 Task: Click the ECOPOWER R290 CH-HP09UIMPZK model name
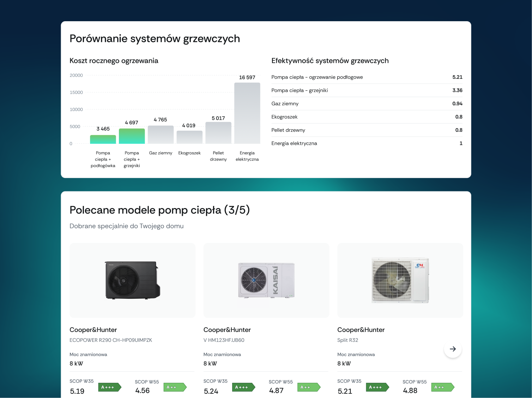pyautogui.click(x=111, y=340)
